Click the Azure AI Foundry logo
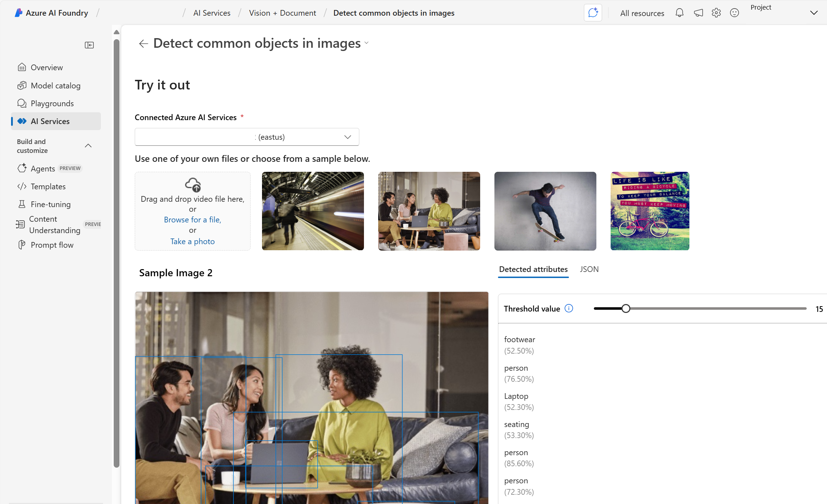Image resolution: width=827 pixels, height=504 pixels. click(x=19, y=13)
